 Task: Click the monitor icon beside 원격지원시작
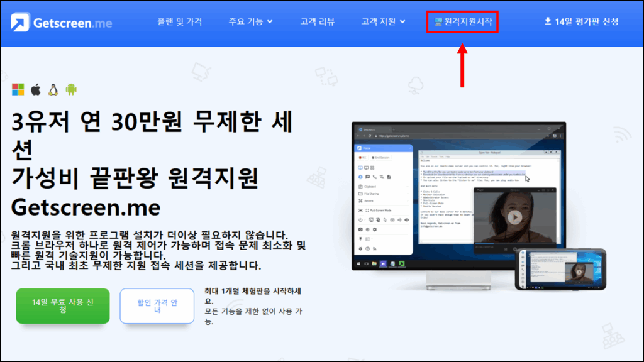tap(438, 22)
